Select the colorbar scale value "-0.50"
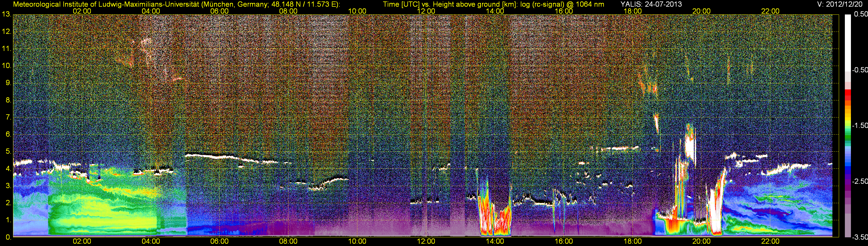Screen dimensions: 868x246 (860, 70)
